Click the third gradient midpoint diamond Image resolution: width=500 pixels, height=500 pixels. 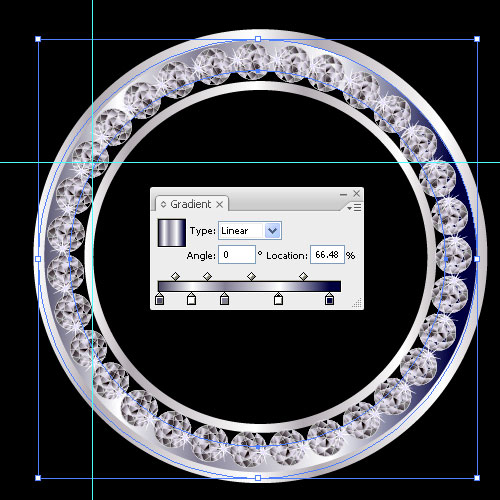(251, 276)
